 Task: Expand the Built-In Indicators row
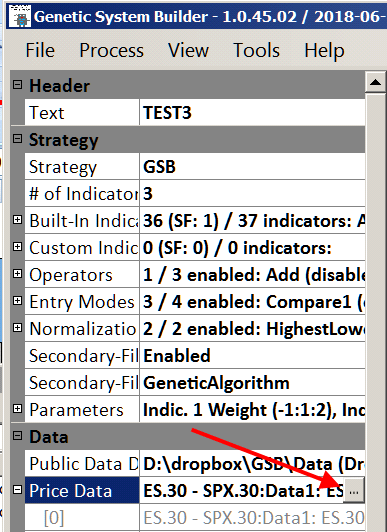(x=18, y=220)
